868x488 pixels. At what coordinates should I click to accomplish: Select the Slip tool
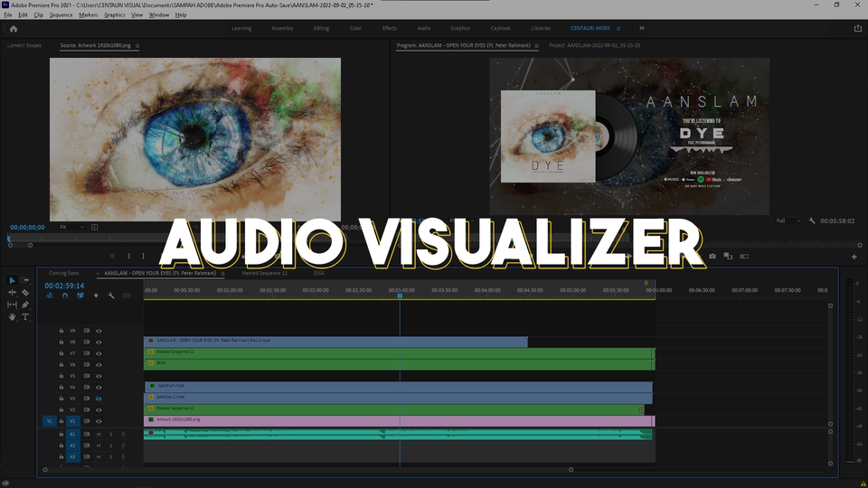[x=12, y=305]
